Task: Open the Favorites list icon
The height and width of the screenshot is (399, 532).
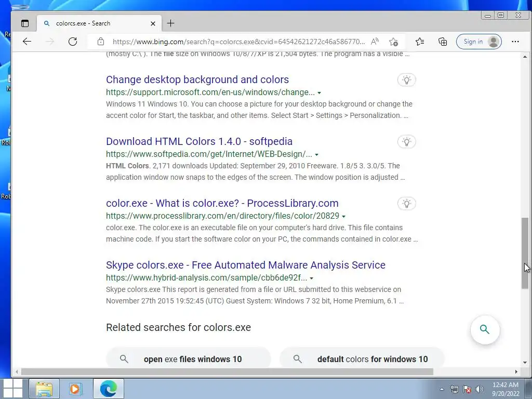Action: [x=420, y=42]
